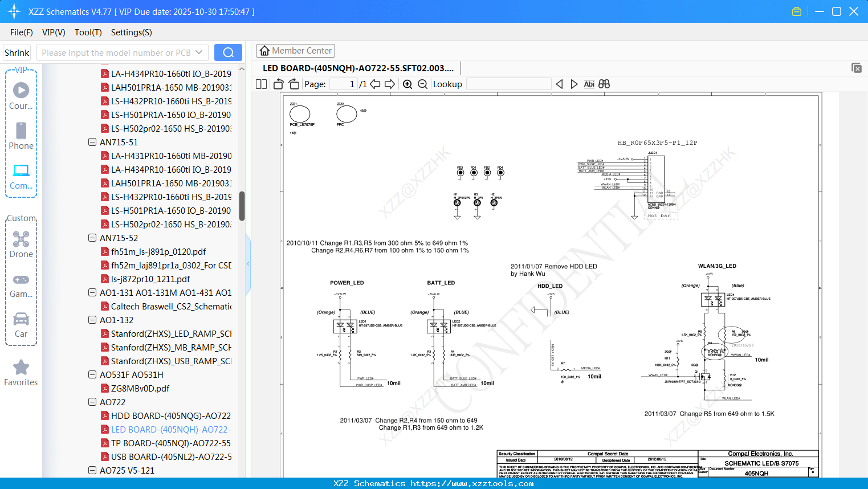The width and height of the screenshot is (868, 489).
Task: Rotate the page counterclockwise
Action: point(279,84)
